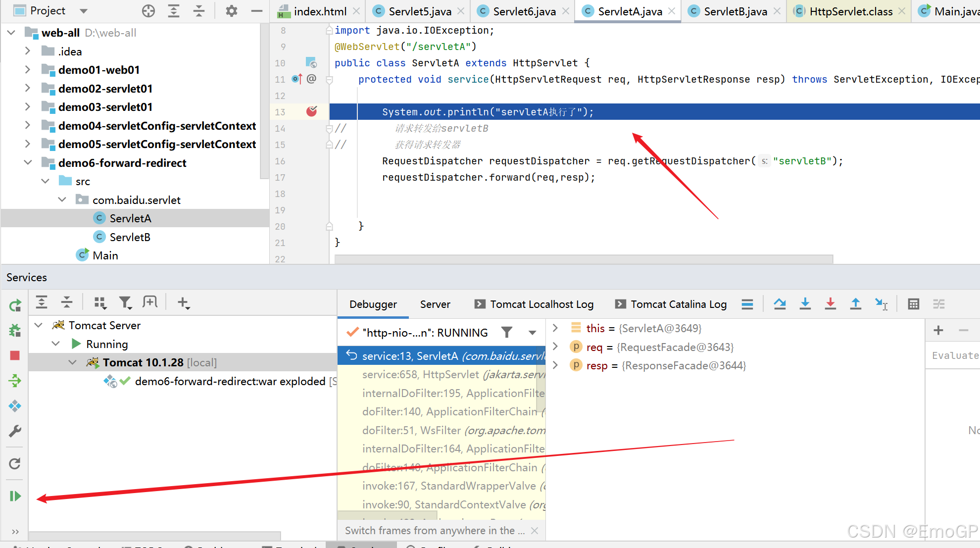
Task: Open the thread selection dropdown arrow
Action: [532, 333]
